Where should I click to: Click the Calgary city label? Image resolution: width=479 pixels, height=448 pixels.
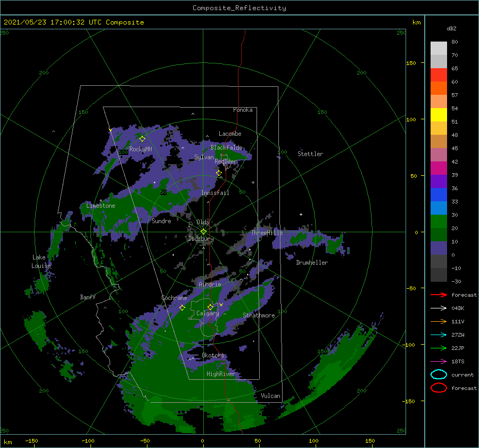coord(208,313)
